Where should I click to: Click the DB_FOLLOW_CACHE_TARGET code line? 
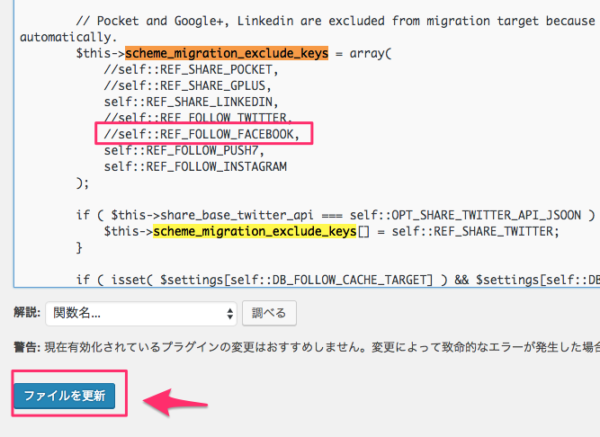pos(338,280)
